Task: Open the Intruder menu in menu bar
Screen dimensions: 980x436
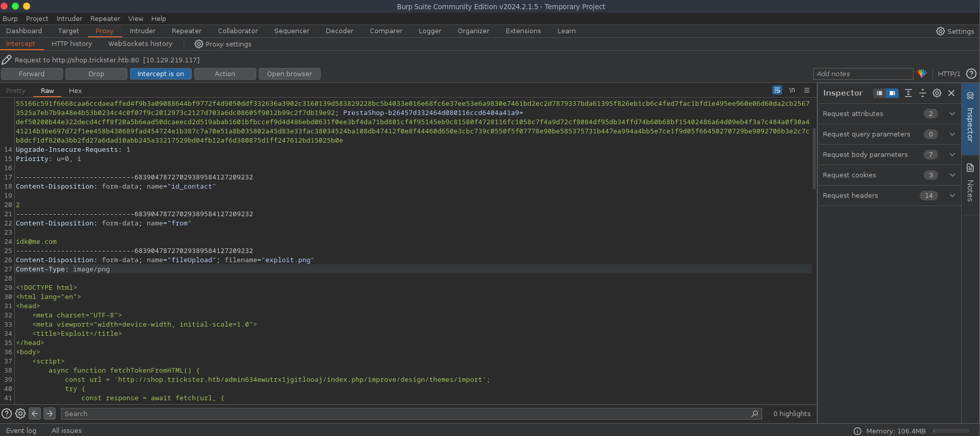Action: (x=70, y=18)
